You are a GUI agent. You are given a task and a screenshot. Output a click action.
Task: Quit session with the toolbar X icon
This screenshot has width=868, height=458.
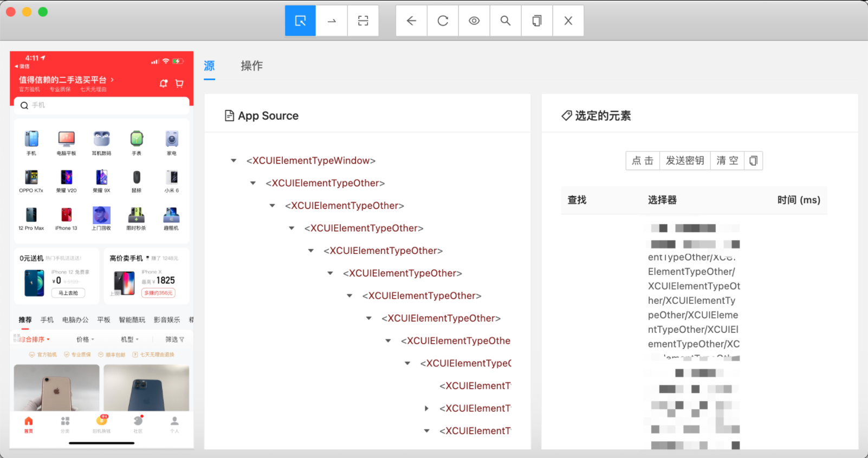click(x=568, y=21)
